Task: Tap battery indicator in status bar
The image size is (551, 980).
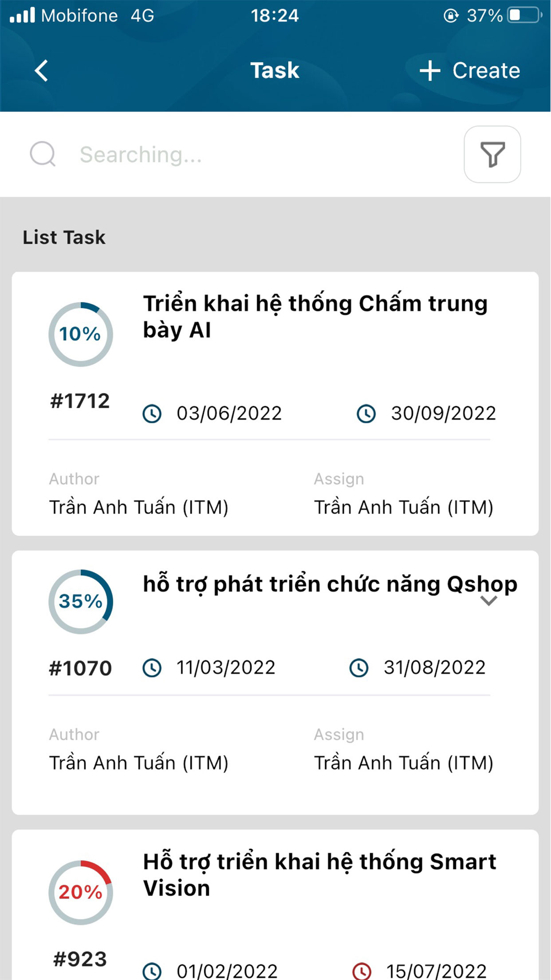Action: (524, 15)
